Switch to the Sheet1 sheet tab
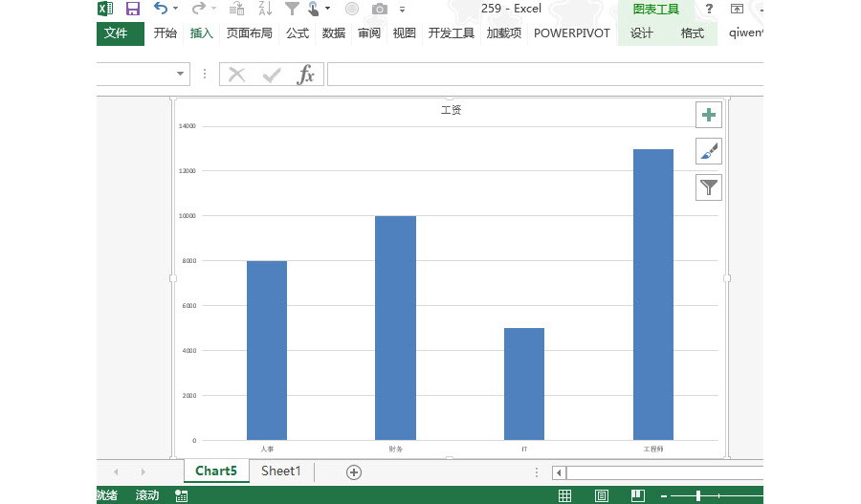 click(x=281, y=471)
